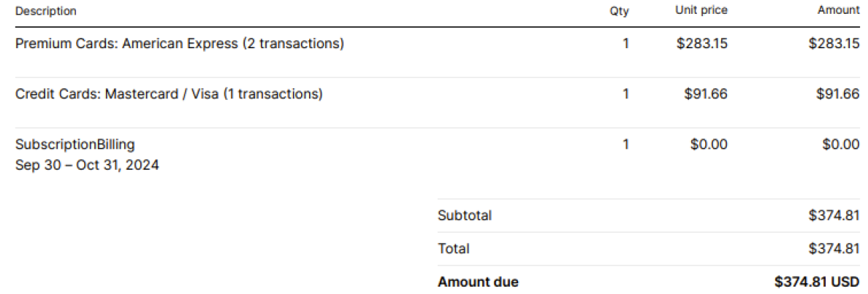This screenshot has width=868, height=294.
Task: Click the $283.15 unit price value
Action: 702,44
